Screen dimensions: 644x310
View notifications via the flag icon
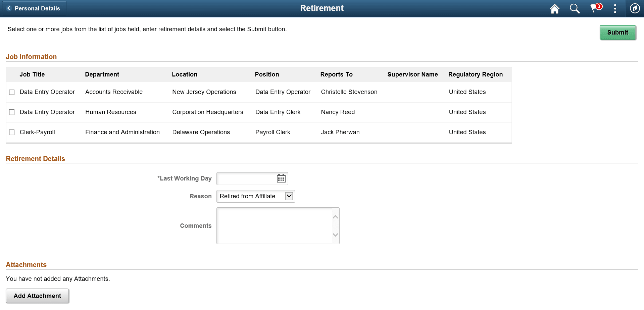coord(595,8)
